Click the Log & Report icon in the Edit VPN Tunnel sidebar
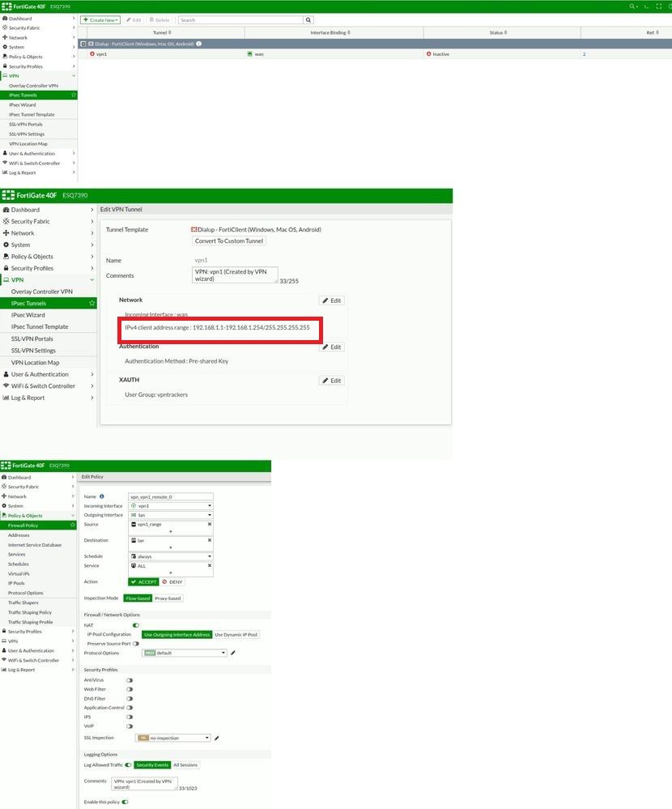Screen dimensions: 672x809 [6, 398]
